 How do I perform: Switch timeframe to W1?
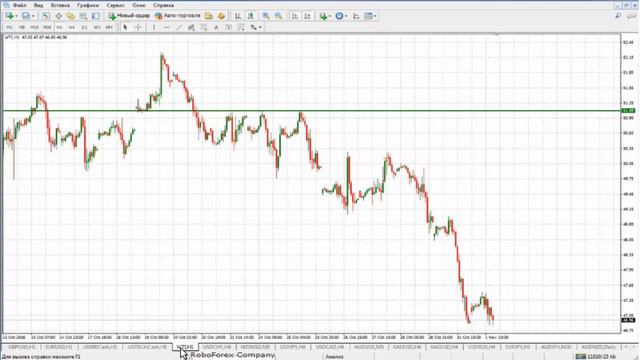[97, 27]
